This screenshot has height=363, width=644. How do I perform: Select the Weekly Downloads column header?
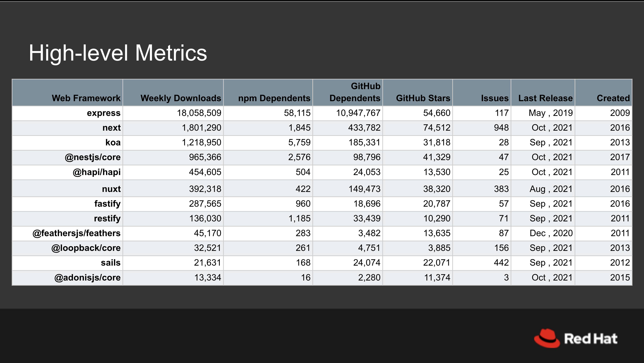[x=181, y=98]
